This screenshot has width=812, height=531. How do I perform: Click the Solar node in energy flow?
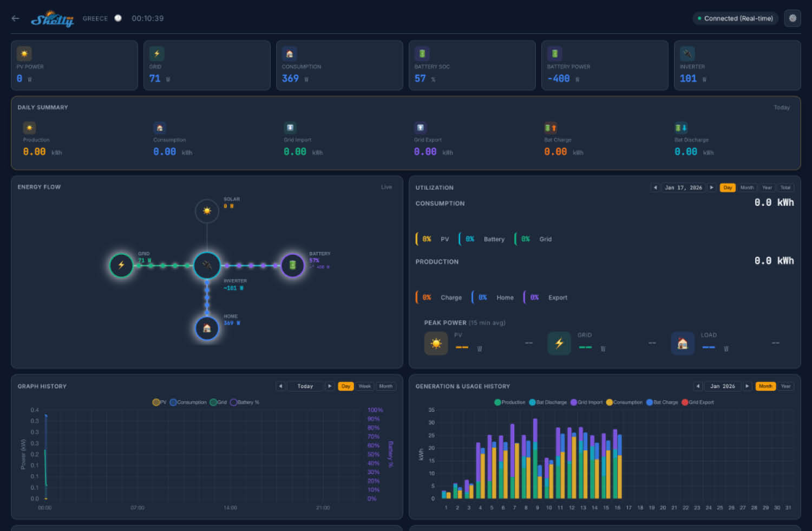click(x=207, y=211)
